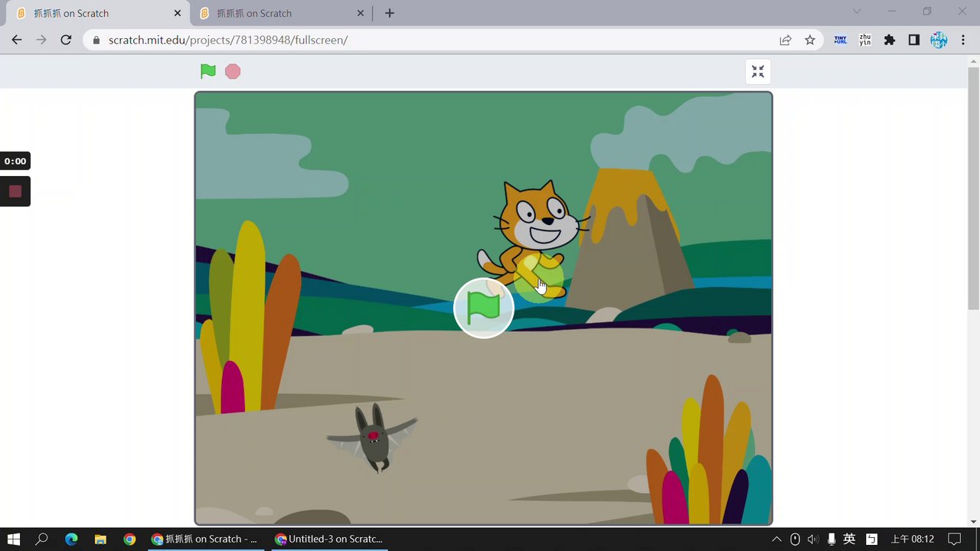The height and width of the screenshot is (551, 980).
Task: Open the Windows notification center
Action: [x=954, y=539]
